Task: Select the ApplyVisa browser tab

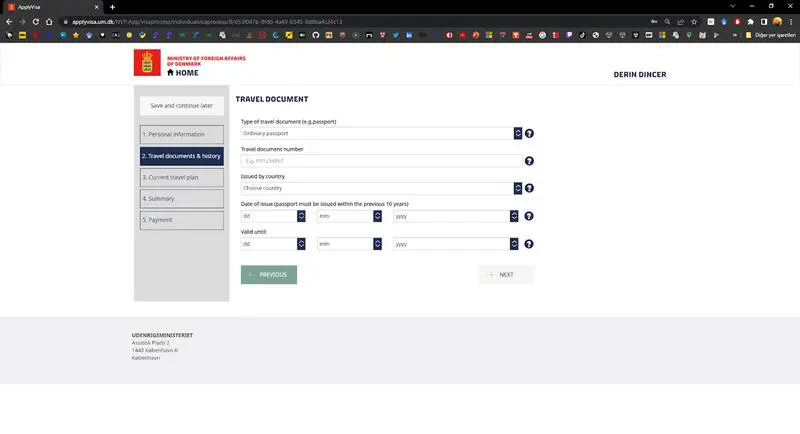Action: 51,7
